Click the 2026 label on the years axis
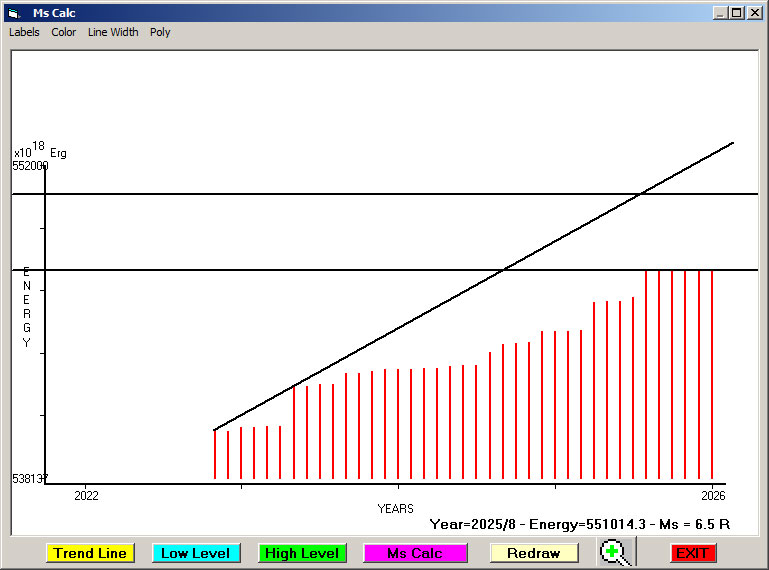The width and height of the screenshot is (769, 570). [712, 495]
